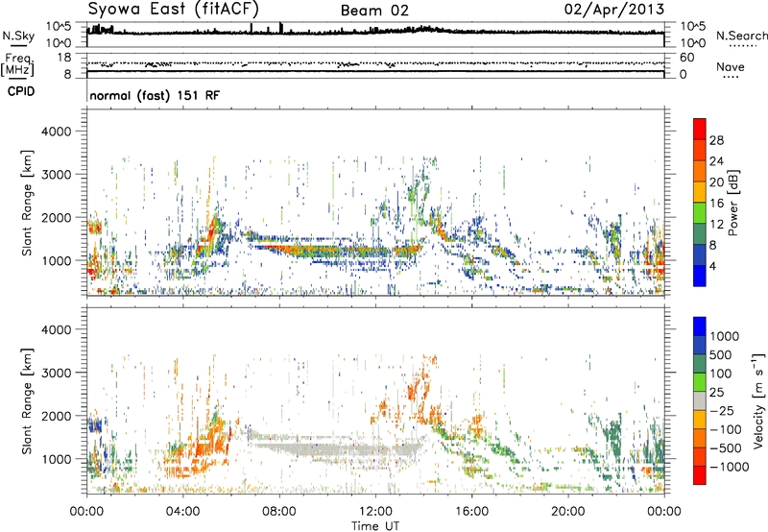Click the 'Slant Range [km]' label of the power panel
This screenshot has width=768, height=532.
[x=27, y=203]
